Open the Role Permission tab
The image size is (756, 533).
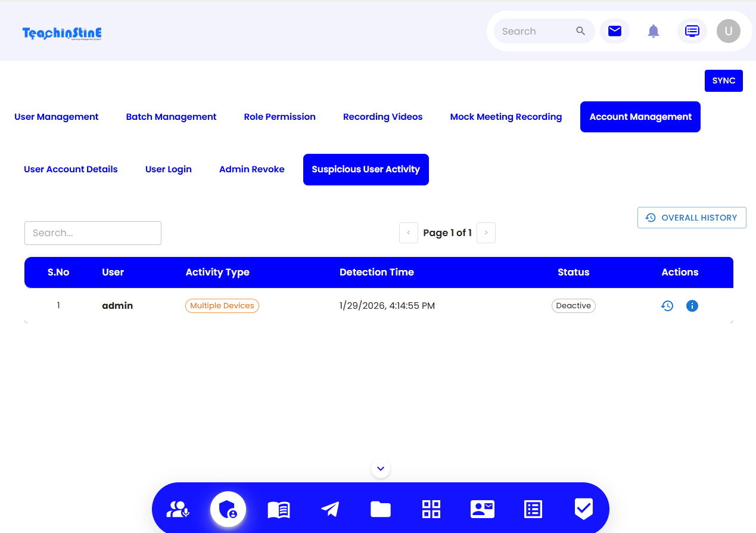click(x=279, y=117)
